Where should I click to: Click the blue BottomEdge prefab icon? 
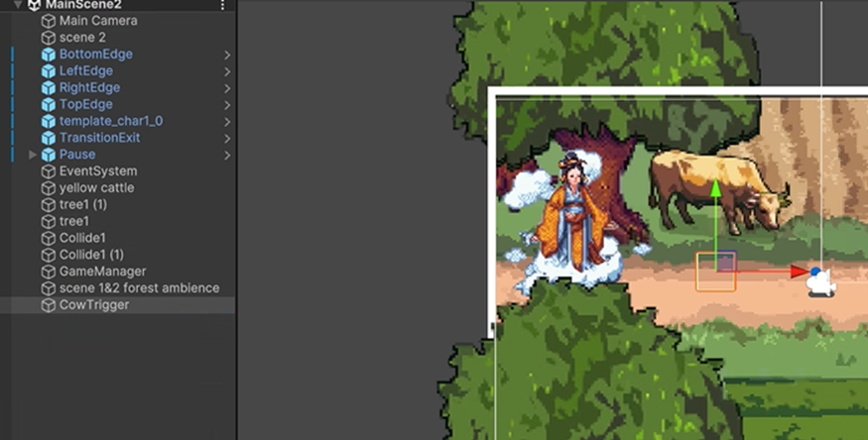[48, 55]
